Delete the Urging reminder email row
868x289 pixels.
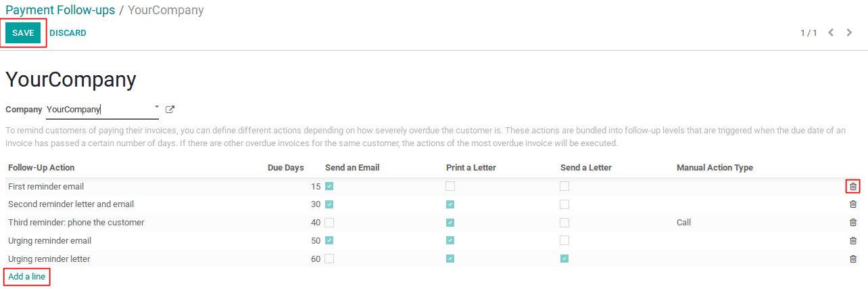[x=852, y=240]
